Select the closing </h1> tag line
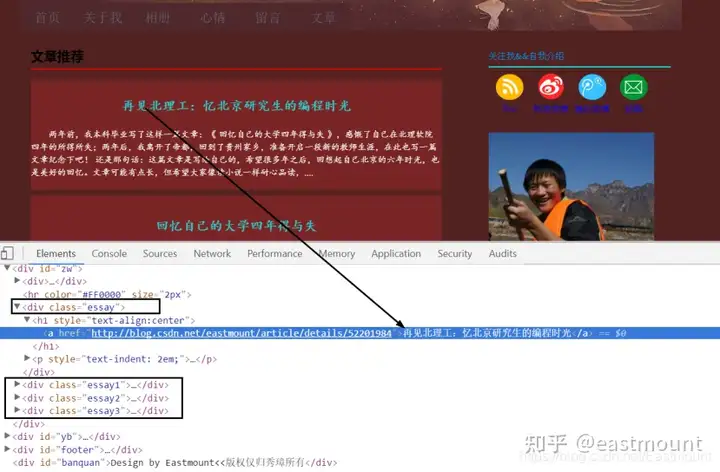720x472 pixels. (x=46, y=346)
